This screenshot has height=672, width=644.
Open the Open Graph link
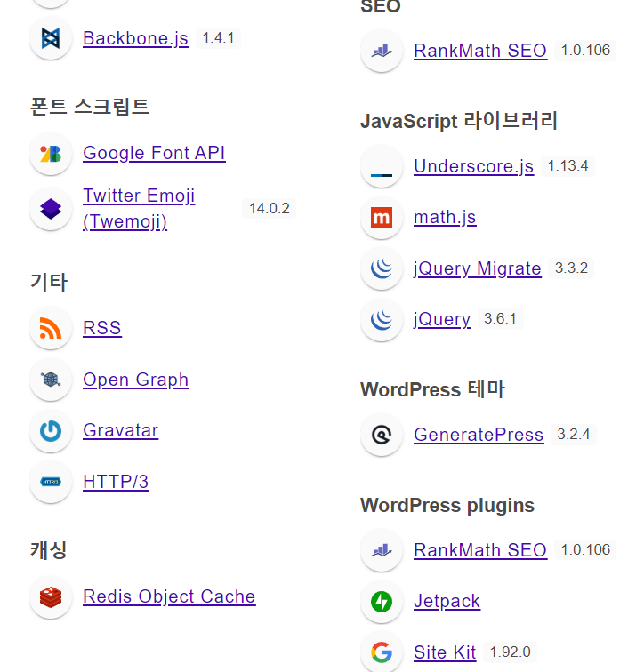(136, 380)
